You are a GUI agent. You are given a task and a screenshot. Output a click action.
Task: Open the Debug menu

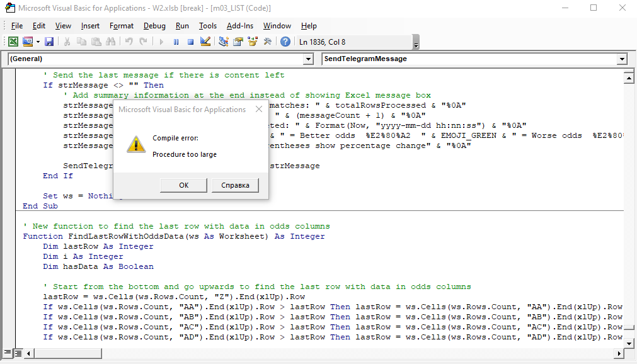154,26
